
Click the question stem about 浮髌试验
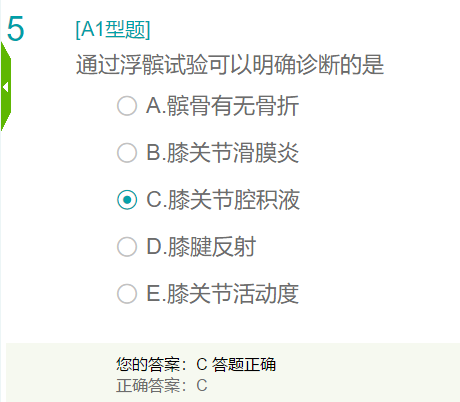230,64
